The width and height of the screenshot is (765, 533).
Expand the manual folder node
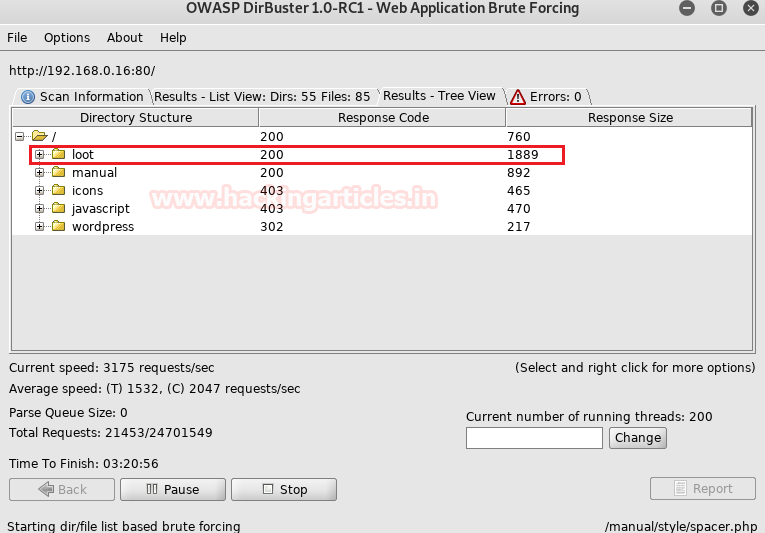click(40, 173)
